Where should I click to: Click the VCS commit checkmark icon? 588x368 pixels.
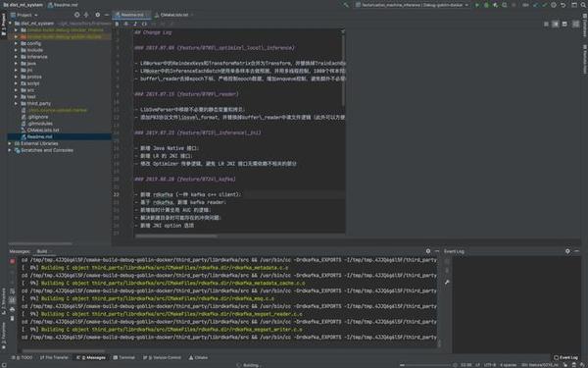coord(544,5)
